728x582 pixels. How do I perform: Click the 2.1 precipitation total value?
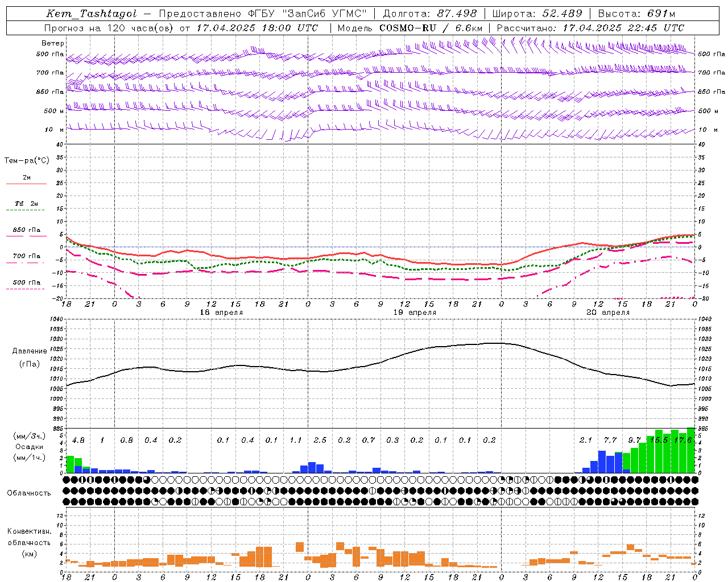tap(586, 440)
